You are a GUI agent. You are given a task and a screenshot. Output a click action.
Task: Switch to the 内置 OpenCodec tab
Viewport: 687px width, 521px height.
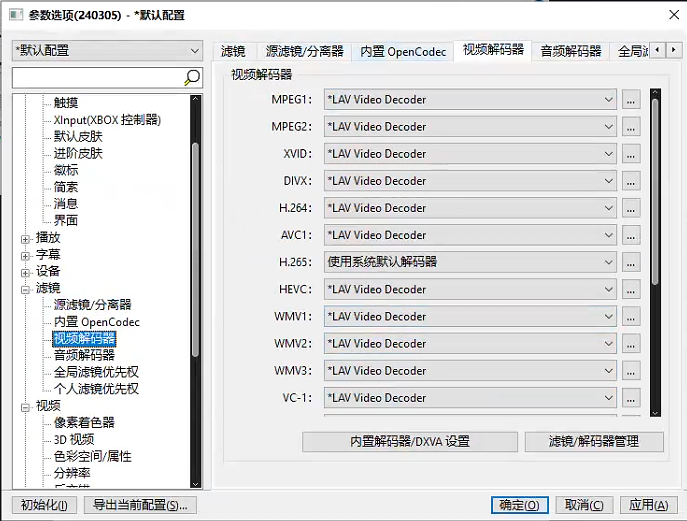click(x=403, y=51)
